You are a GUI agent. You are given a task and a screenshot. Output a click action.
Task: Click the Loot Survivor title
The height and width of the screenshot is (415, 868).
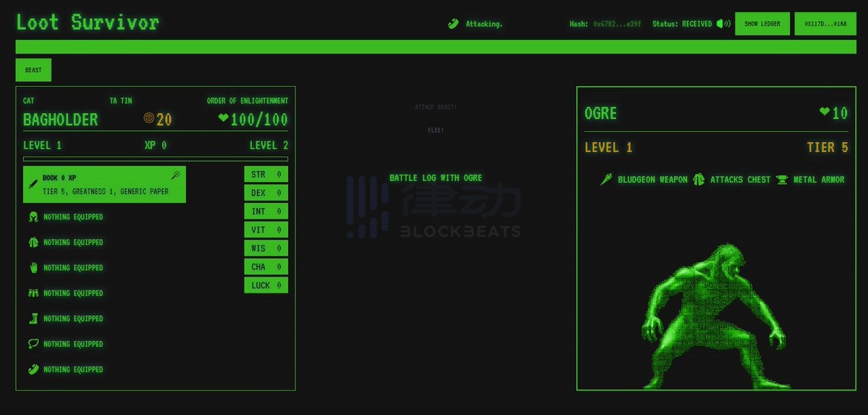(x=88, y=22)
